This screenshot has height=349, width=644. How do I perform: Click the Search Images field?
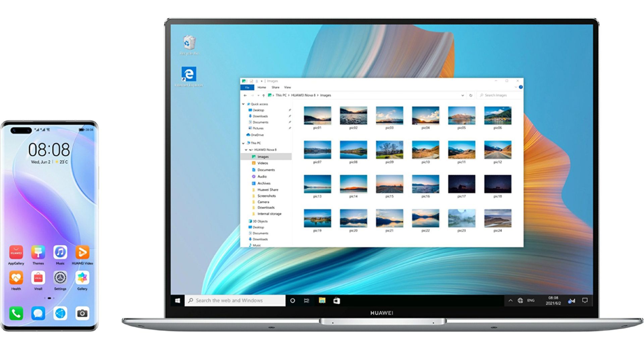tap(499, 95)
